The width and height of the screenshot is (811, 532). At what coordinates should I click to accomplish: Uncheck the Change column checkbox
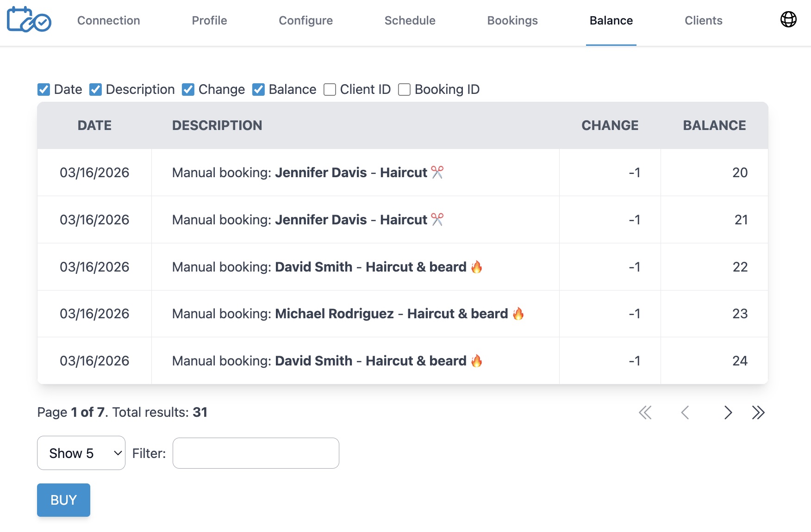pos(187,89)
